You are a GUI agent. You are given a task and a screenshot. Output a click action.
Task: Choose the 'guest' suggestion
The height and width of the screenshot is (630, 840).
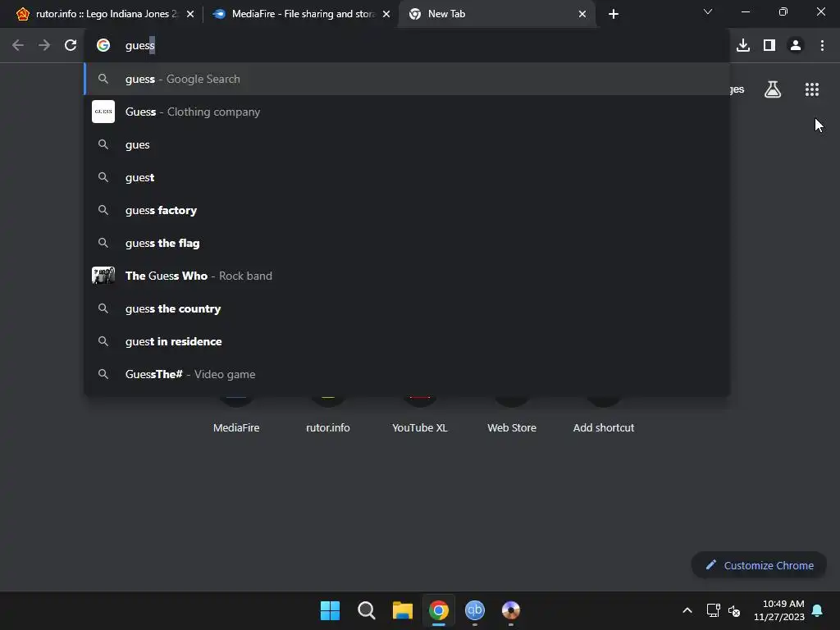pos(407,177)
